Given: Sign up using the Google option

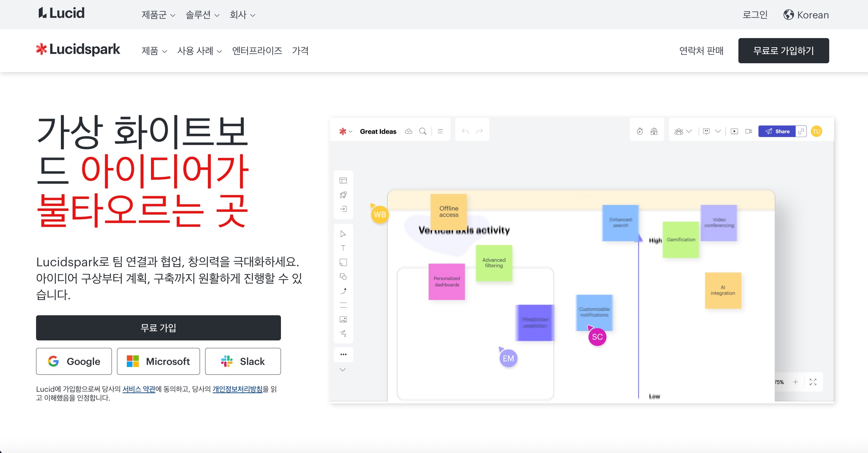Looking at the screenshot, I should click(74, 361).
